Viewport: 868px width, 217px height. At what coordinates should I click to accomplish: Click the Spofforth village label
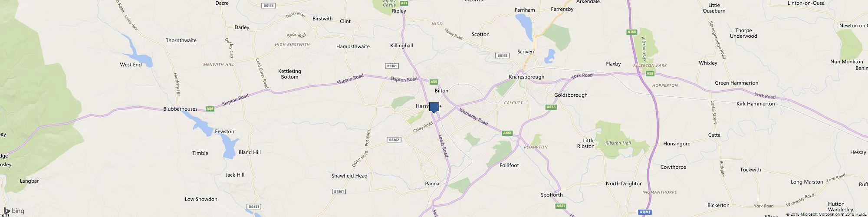[x=552, y=195]
